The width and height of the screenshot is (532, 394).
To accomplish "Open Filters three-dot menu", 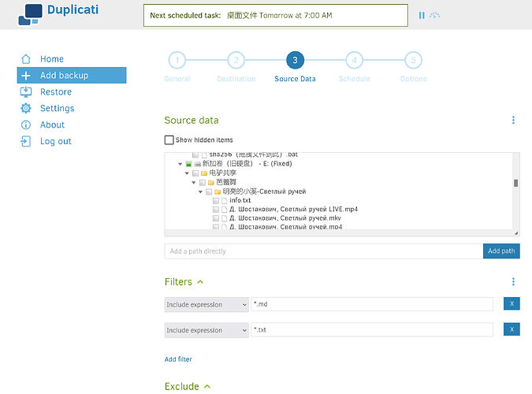I will click(513, 281).
